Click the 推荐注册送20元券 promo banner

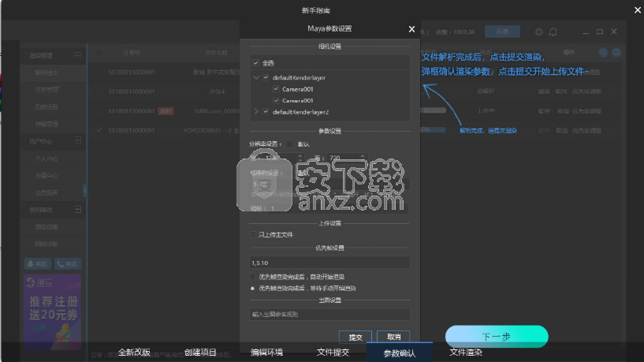pyautogui.click(x=52, y=312)
